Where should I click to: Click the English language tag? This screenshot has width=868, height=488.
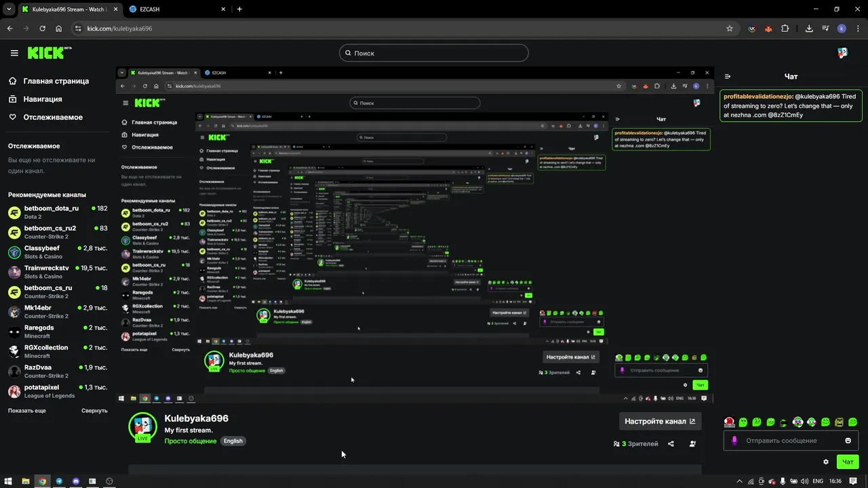click(x=233, y=441)
